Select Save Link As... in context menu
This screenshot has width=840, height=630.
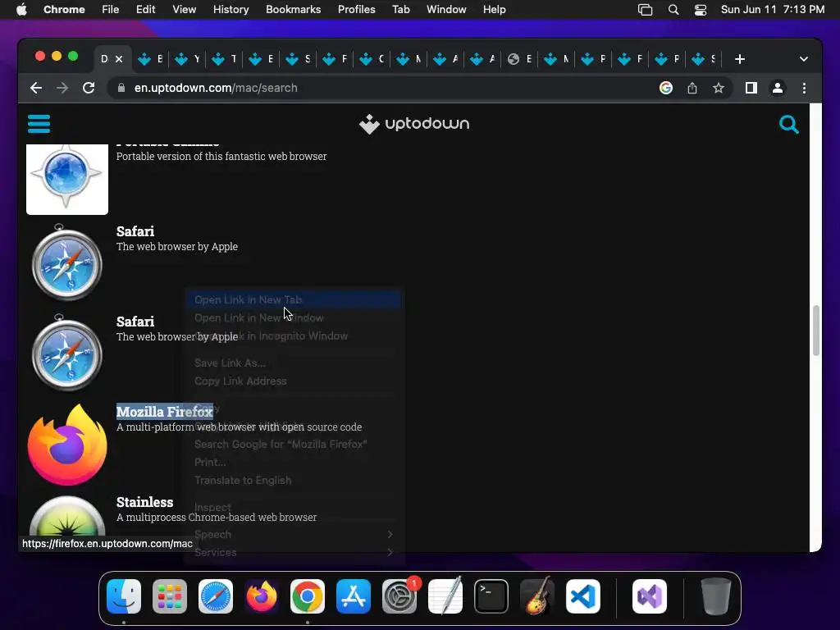click(294, 363)
